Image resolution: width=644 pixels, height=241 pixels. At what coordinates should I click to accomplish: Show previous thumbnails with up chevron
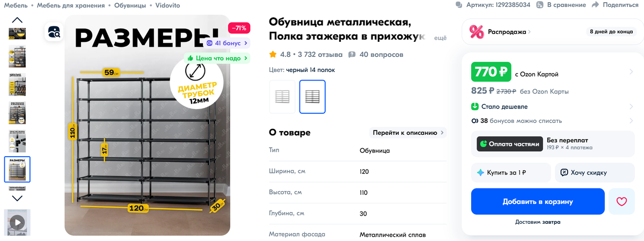(x=17, y=20)
